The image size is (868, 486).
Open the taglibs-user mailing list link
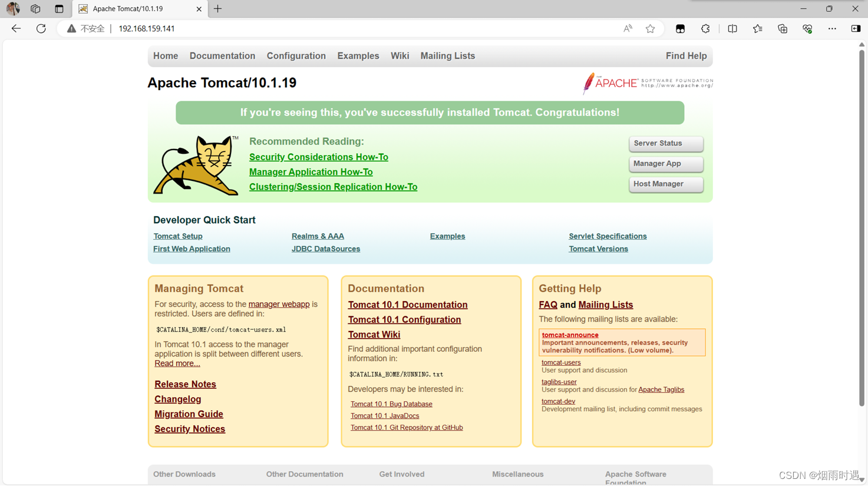559,382
